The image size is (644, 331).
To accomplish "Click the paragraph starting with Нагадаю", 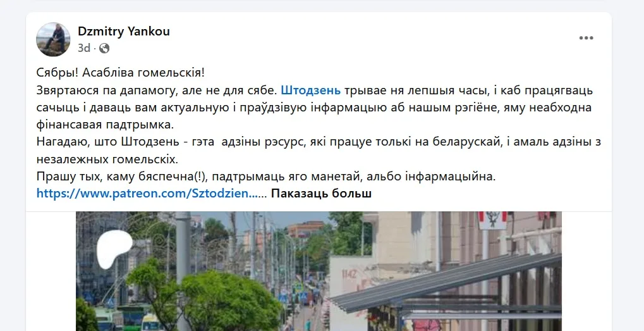I will click(319, 150).
